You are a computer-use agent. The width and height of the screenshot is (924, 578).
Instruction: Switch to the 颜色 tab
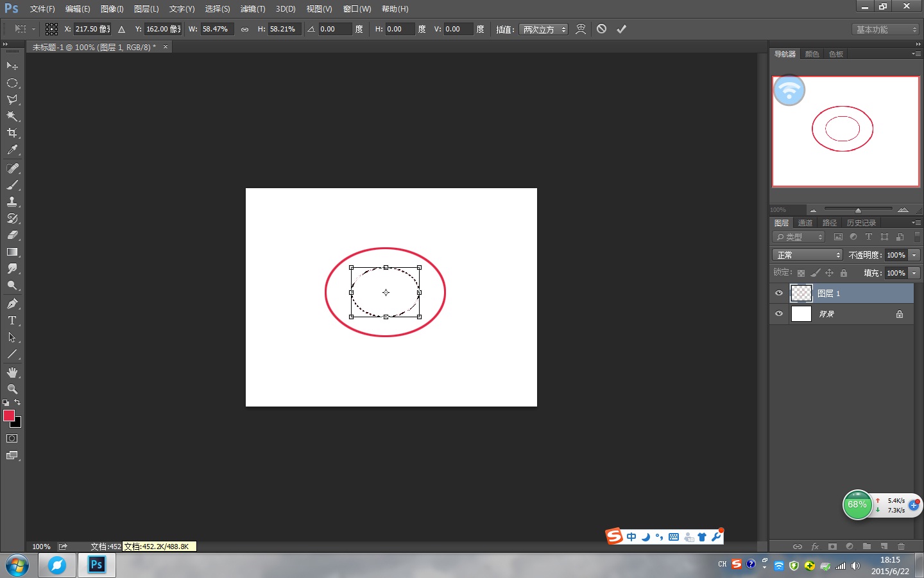tap(812, 54)
